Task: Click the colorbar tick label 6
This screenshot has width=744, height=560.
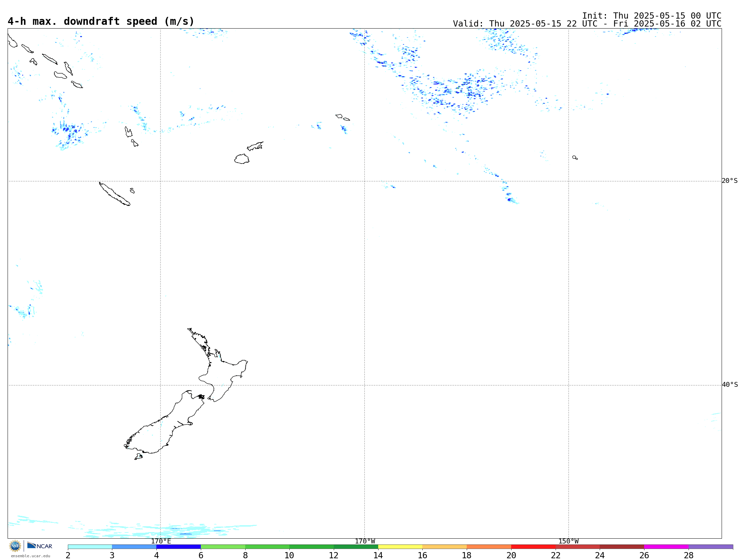Action: point(201,556)
